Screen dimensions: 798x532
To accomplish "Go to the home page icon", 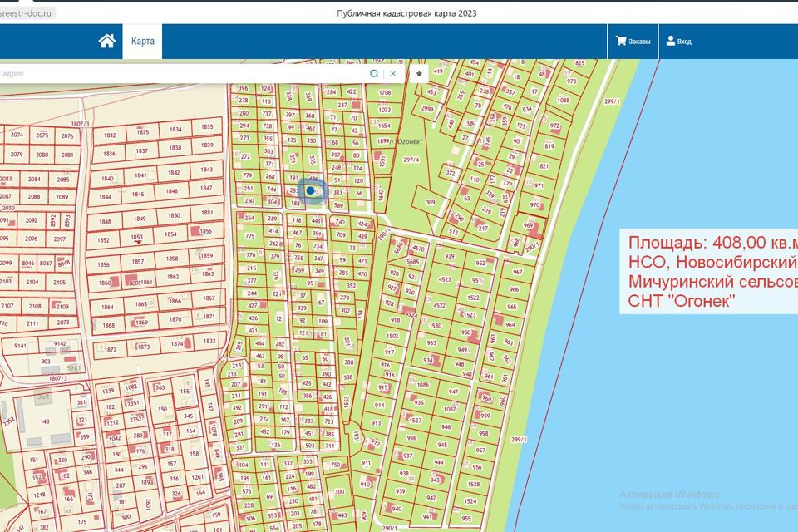I will (x=106, y=42).
